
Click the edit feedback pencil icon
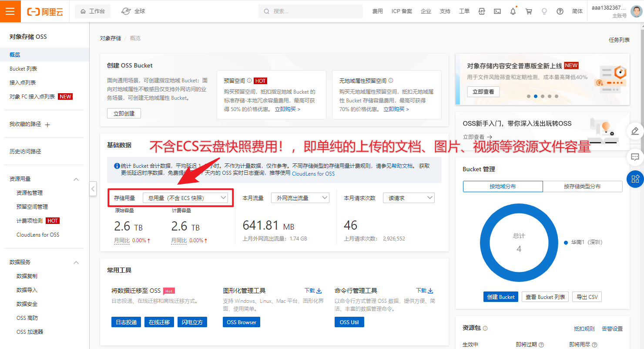tap(635, 131)
